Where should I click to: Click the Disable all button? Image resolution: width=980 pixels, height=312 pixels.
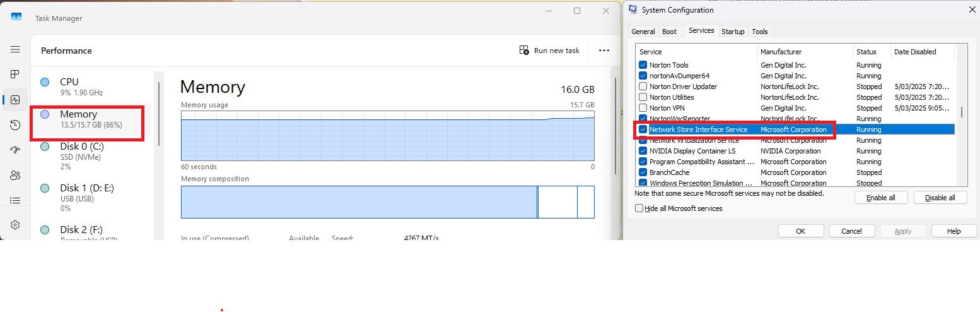coord(940,198)
